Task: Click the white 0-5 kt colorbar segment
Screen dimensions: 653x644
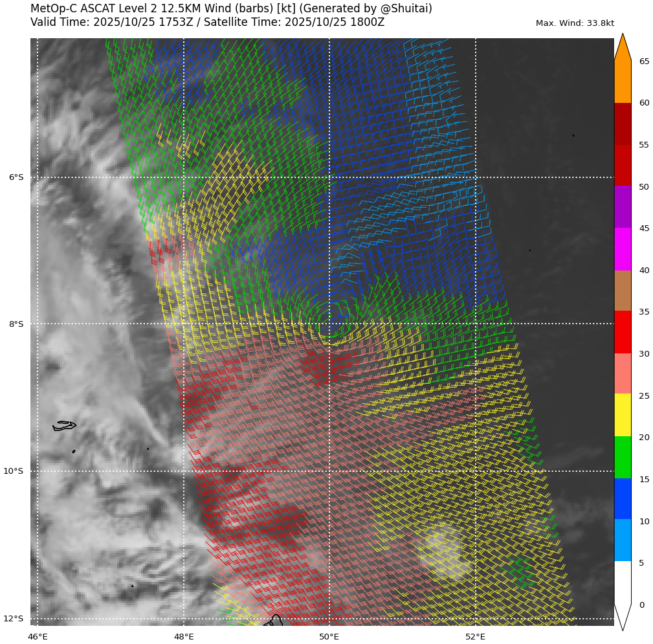Action: (x=622, y=583)
